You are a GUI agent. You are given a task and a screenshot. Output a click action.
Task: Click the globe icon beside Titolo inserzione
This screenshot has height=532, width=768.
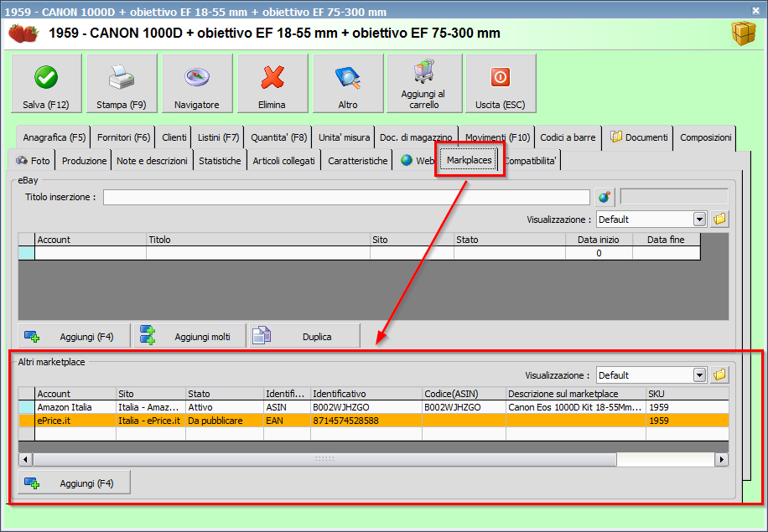605,197
